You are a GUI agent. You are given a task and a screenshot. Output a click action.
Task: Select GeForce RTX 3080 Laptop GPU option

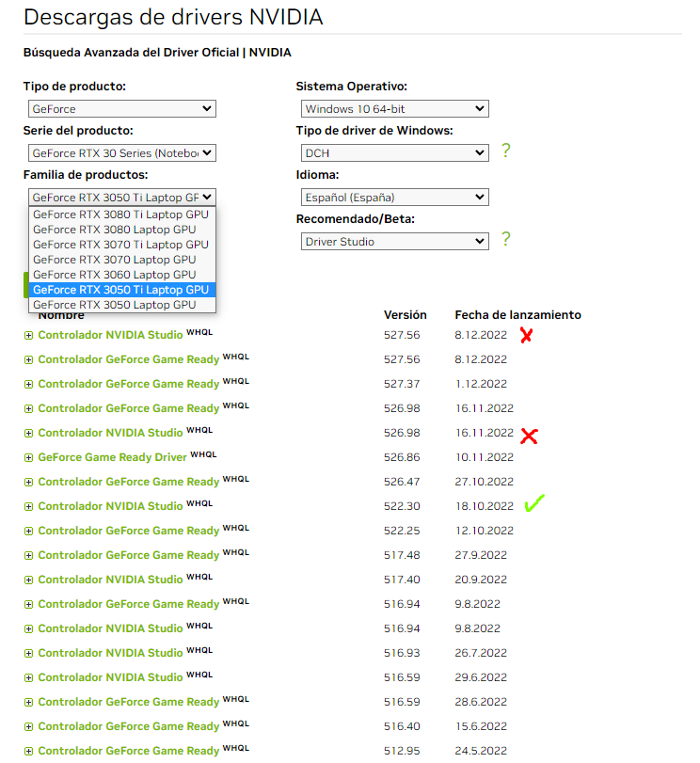pos(121,230)
